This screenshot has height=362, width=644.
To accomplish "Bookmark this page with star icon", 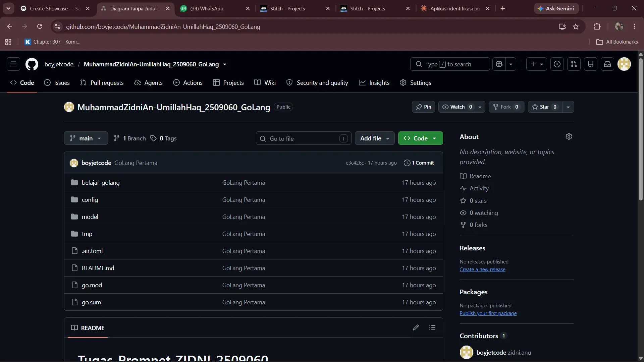I will (x=576, y=26).
